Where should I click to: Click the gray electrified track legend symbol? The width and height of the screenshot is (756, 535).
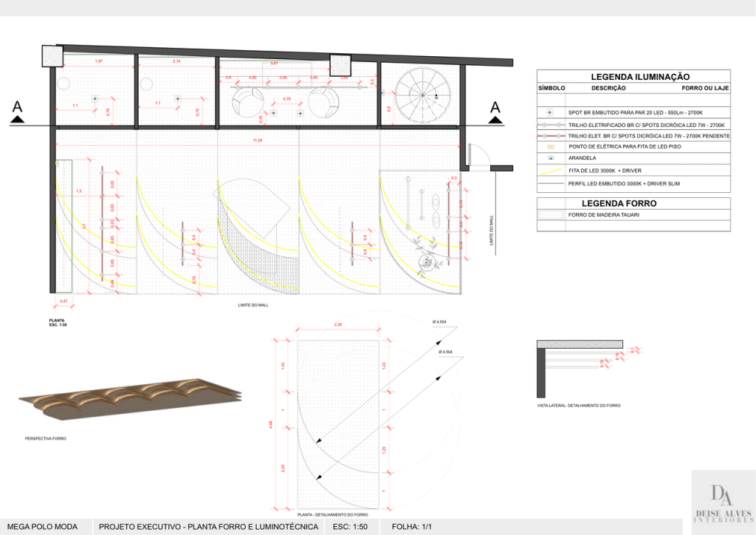[551, 125]
